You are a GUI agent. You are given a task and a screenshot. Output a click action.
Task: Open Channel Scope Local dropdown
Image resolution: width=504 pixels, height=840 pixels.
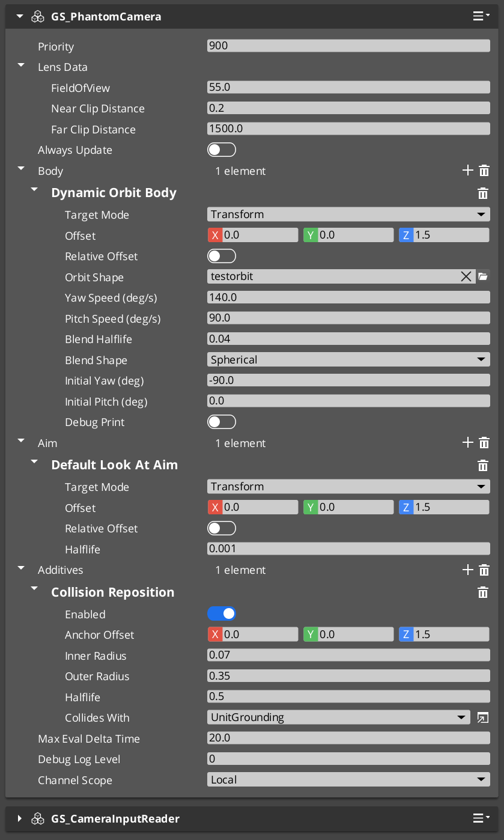pos(348,780)
